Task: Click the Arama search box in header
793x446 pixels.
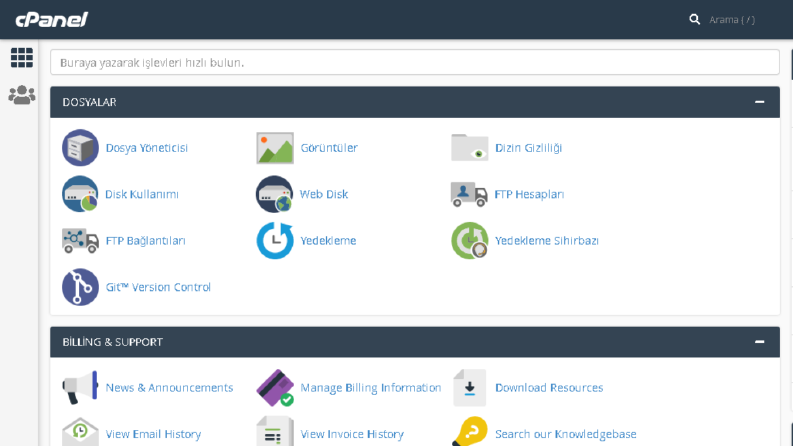Action: point(732,20)
